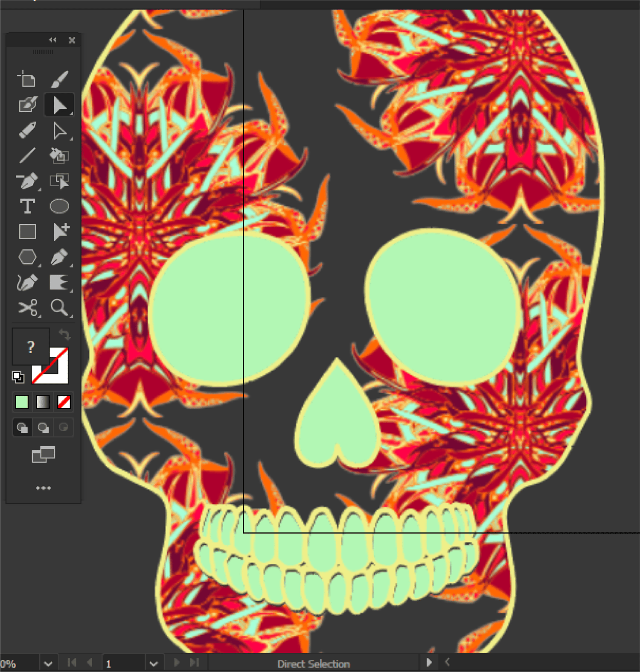The height and width of the screenshot is (672, 640).
Task: Select the Line Segment tool
Action: click(x=28, y=155)
